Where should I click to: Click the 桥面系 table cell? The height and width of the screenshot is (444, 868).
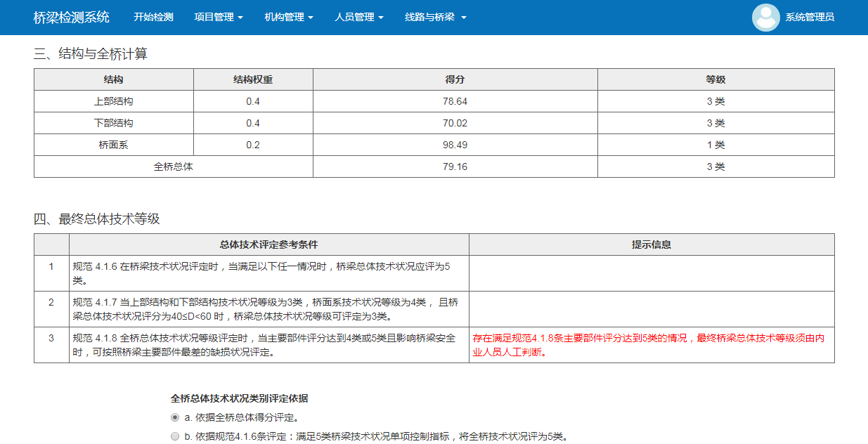click(x=114, y=145)
